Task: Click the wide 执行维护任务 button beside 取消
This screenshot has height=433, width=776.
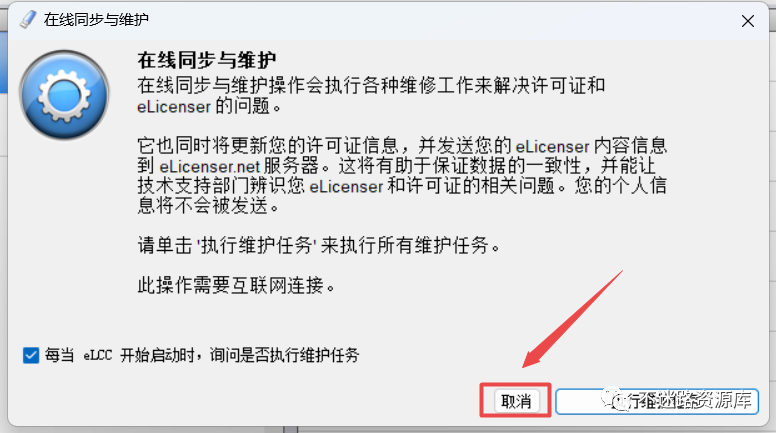Action: 657,401
